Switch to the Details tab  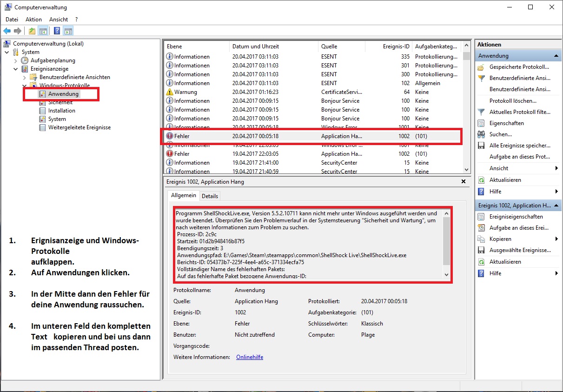tap(210, 196)
